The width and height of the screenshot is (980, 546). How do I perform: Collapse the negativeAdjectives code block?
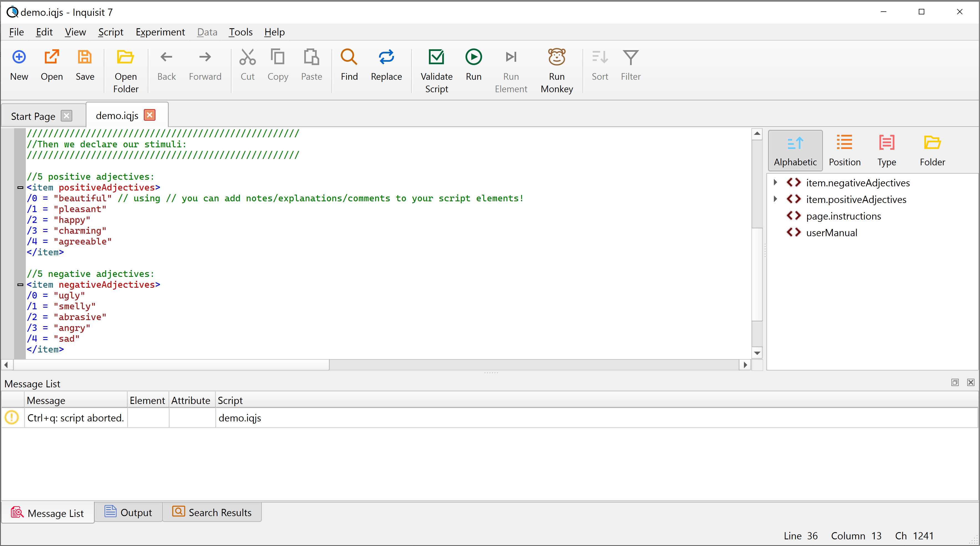(x=20, y=284)
